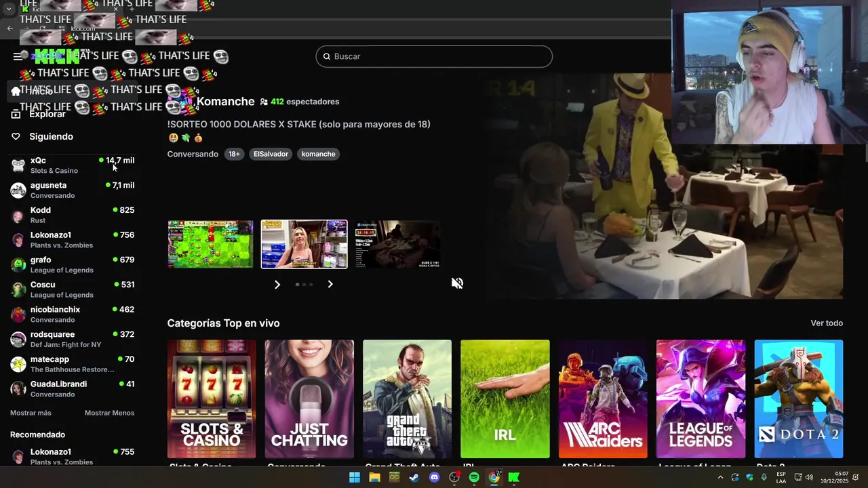Image resolution: width=868 pixels, height=488 pixels.
Task: Open Coscu channel avatar
Action: (x=18, y=289)
